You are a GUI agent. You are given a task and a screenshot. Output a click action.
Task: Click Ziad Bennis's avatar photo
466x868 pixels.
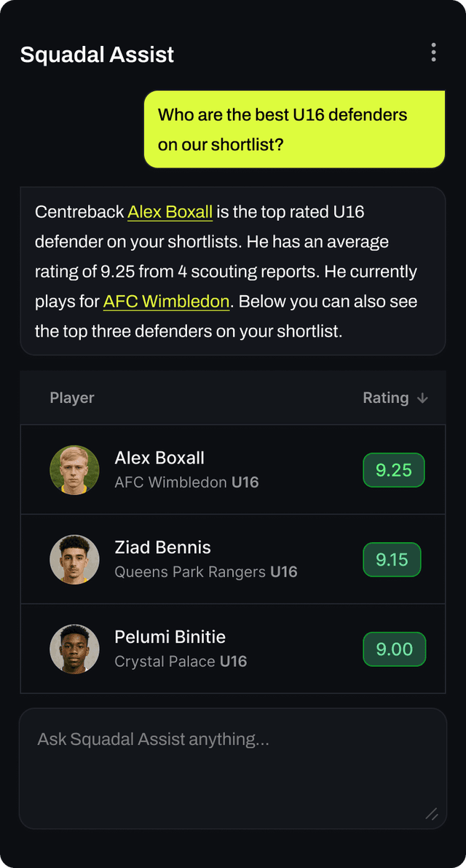pyautogui.click(x=74, y=560)
